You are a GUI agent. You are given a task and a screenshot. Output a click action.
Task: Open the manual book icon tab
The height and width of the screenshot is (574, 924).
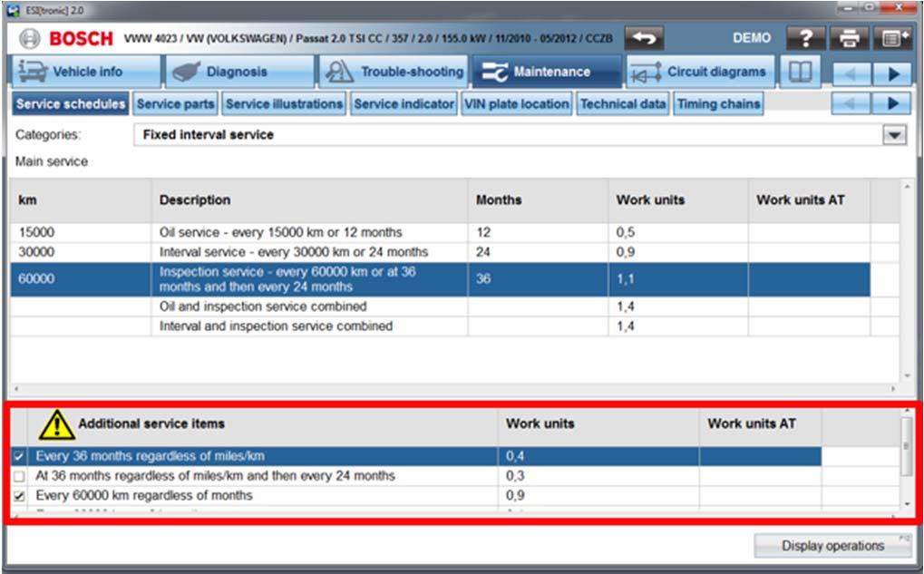(801, 72)
